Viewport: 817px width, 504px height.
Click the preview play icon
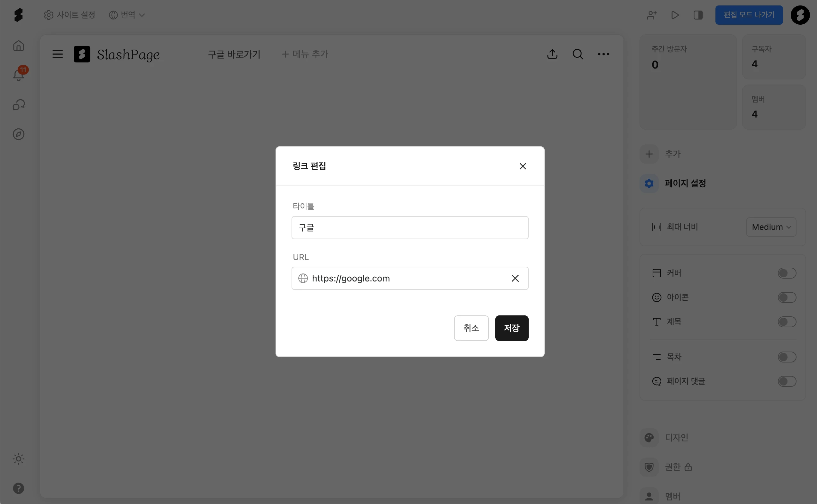click(675, 15)
